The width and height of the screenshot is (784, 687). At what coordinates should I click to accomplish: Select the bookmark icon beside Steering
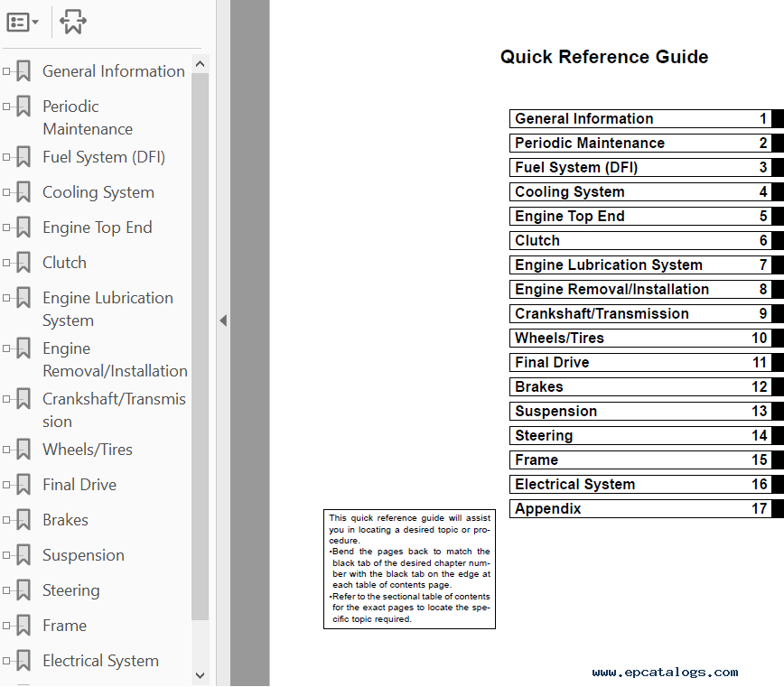click(x=23, y=591)
